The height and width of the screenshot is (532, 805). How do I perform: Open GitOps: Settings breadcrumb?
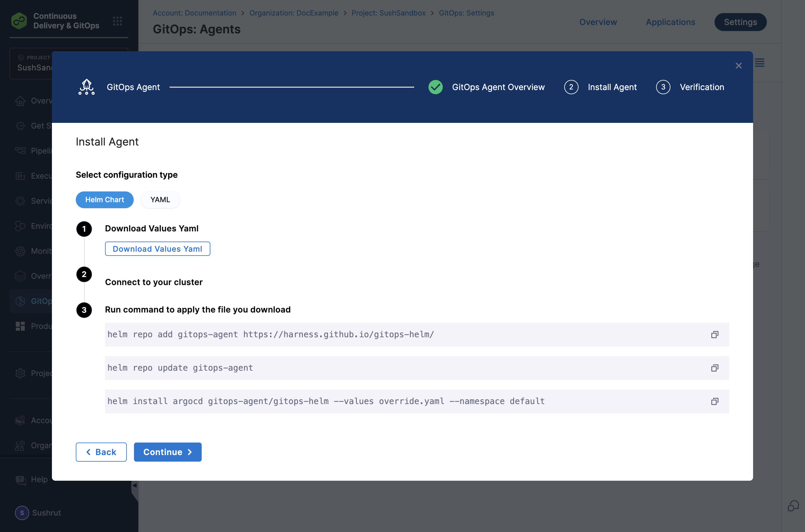(467, 13)
